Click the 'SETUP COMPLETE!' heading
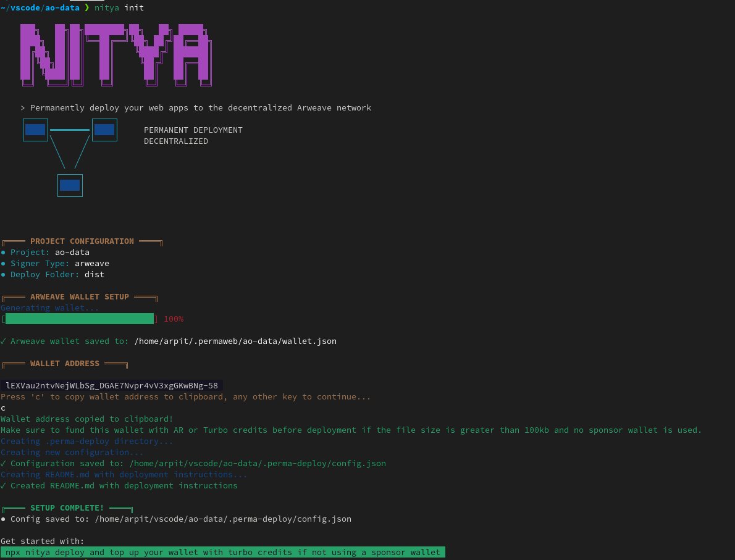Viewport: 735px width, 560px height. pos(67,508)
